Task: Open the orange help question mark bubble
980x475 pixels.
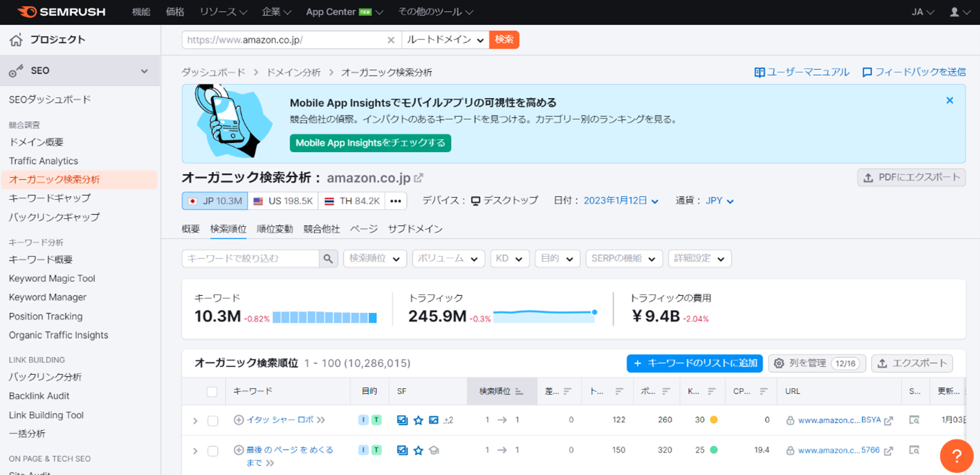Action: [956, 456]
